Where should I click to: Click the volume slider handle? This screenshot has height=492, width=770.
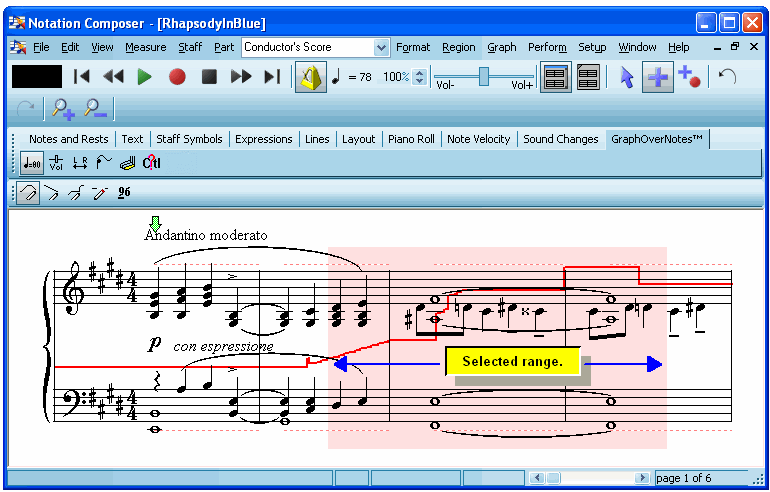coord(484,76)
